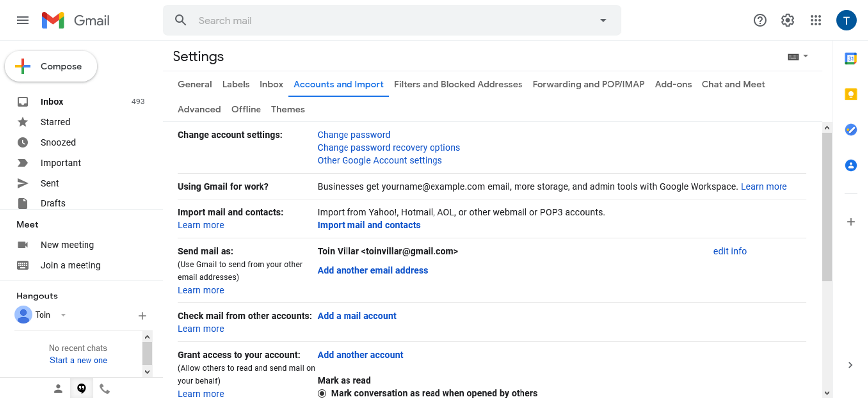Image resolution: width=868 pixels, height=398 pixels.
Task: Select 'Mark conversation as read when opened'
Action: [x=322, y=393]
